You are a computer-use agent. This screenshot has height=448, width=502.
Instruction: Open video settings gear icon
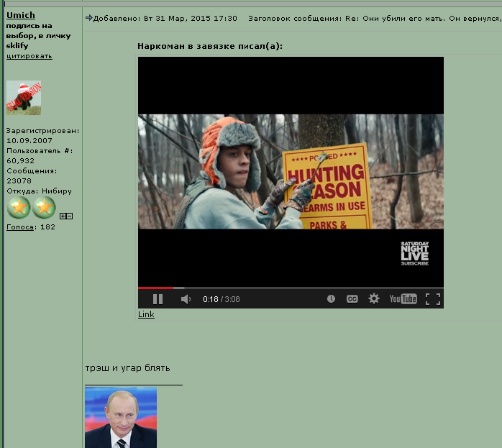[373, 298]
